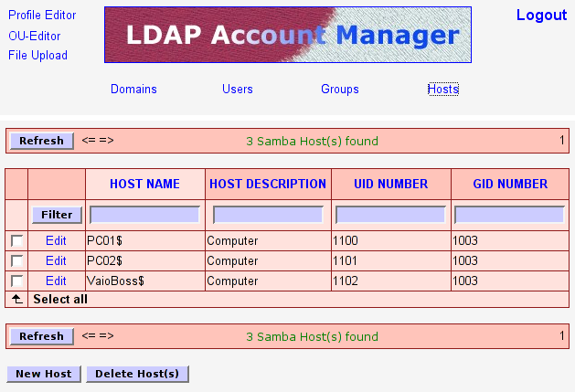
Task: Focus the Host Name filter field
Action: (x=145, y=215)
